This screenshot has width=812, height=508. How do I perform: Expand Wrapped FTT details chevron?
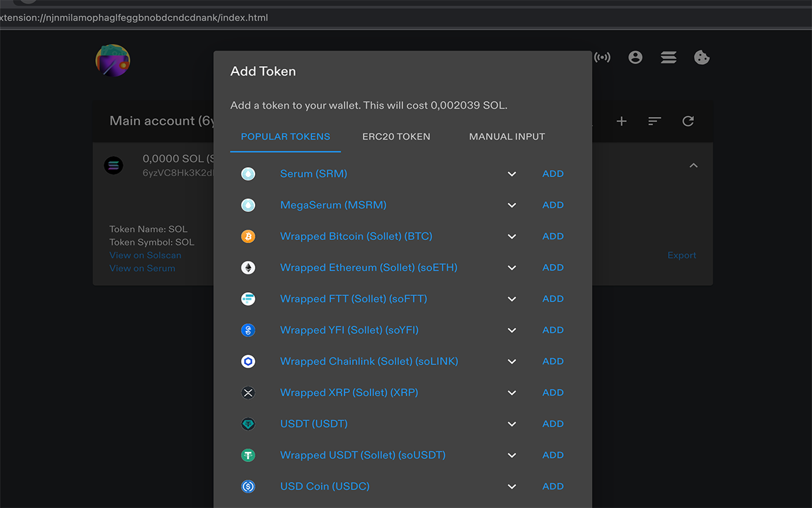[512, 298]
